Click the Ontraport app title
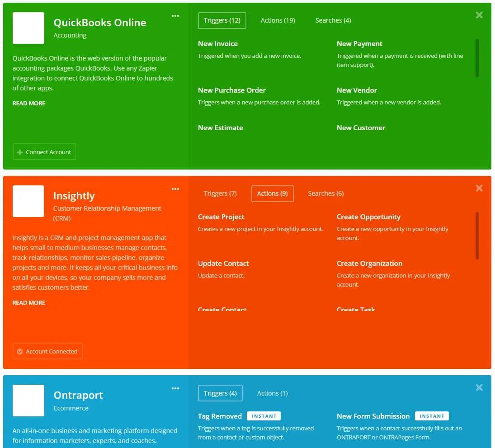 (78, 395)
